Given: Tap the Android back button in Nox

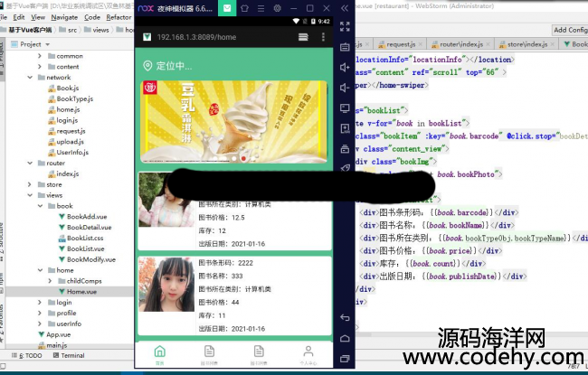Looking at the screenshot, I should tap(345, 318).
